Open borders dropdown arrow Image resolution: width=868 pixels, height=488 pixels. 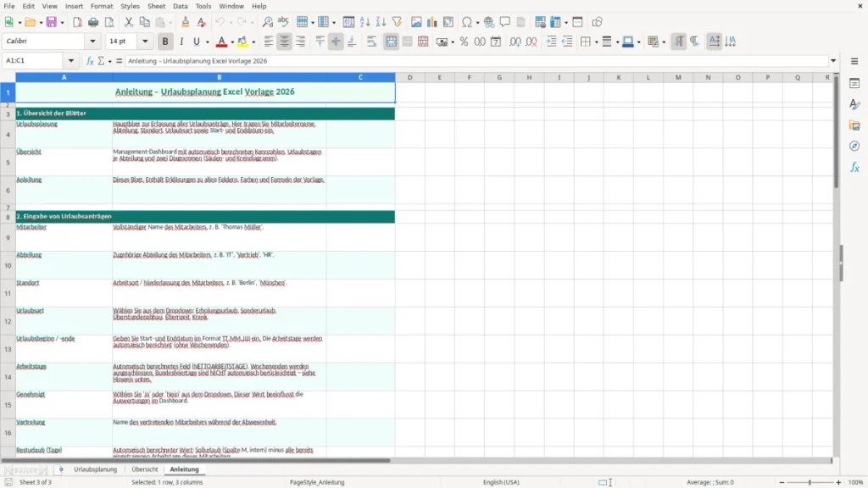(x=596, y=42)
